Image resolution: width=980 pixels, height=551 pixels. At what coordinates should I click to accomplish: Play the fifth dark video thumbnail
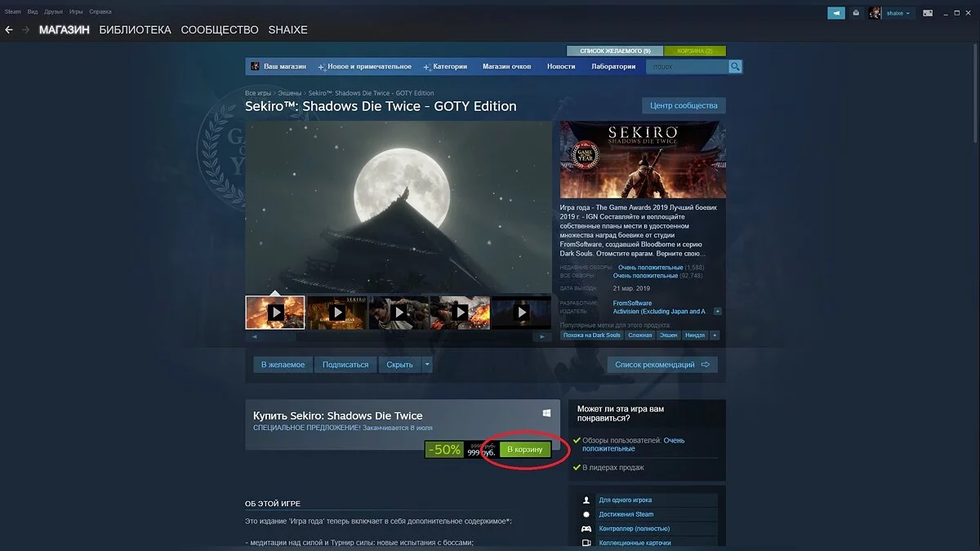(522, 312)
